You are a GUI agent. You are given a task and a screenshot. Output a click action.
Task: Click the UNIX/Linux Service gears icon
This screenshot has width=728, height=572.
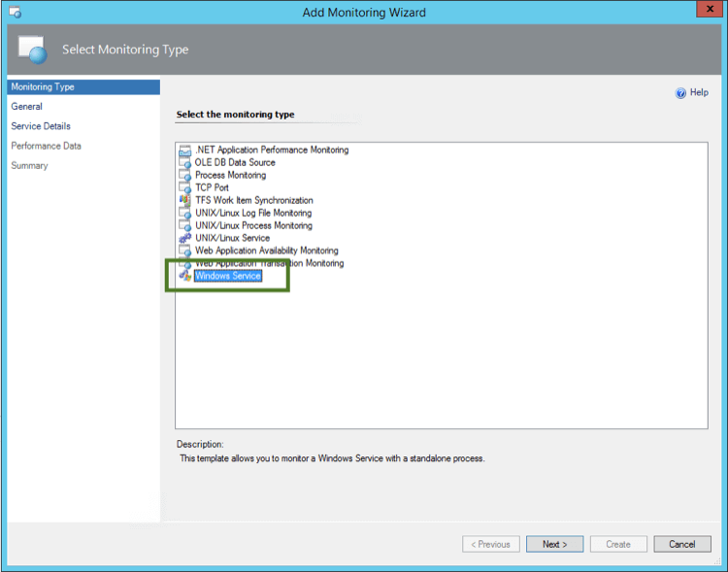pos(184,238)
